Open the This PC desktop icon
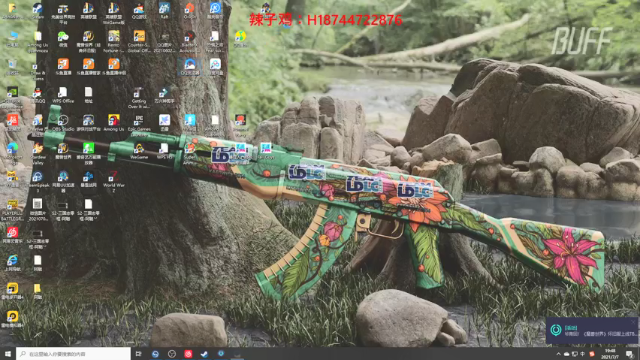Screen dimensions: 640x360 12,39
